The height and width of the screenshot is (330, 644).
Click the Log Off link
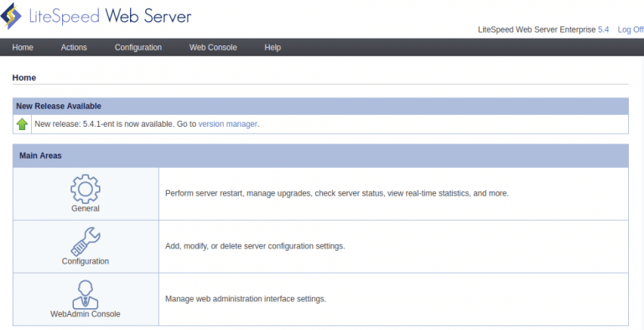point(631,29)
